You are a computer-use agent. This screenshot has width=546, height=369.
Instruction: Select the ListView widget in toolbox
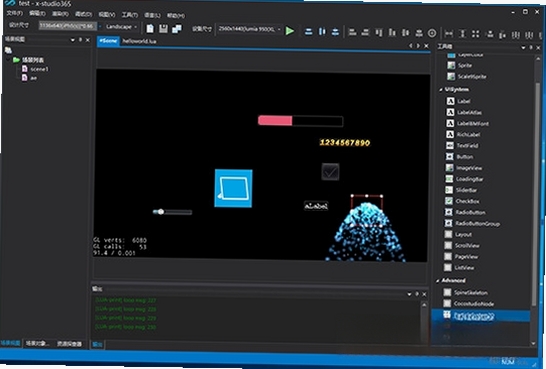click(459, 268)
